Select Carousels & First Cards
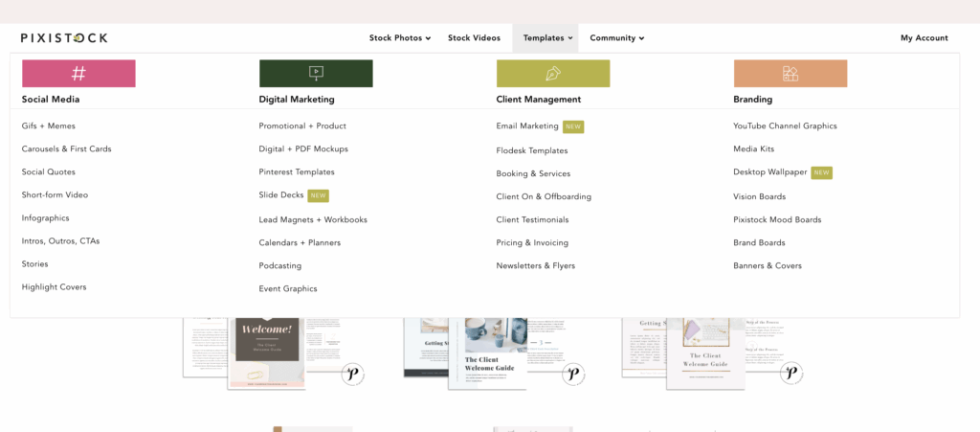Image resolution: width=980 pixels, height=432 pixels. click(x=66, y=149)
